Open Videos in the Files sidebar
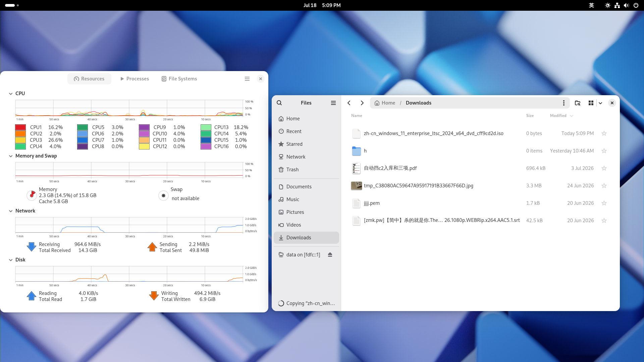This screenshot has width=644, height=362. 306,225
